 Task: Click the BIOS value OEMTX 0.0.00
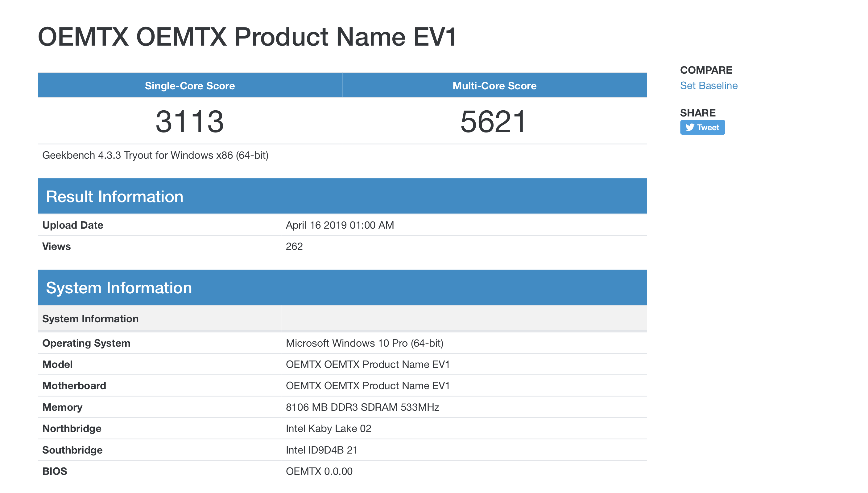click(319, 471)
